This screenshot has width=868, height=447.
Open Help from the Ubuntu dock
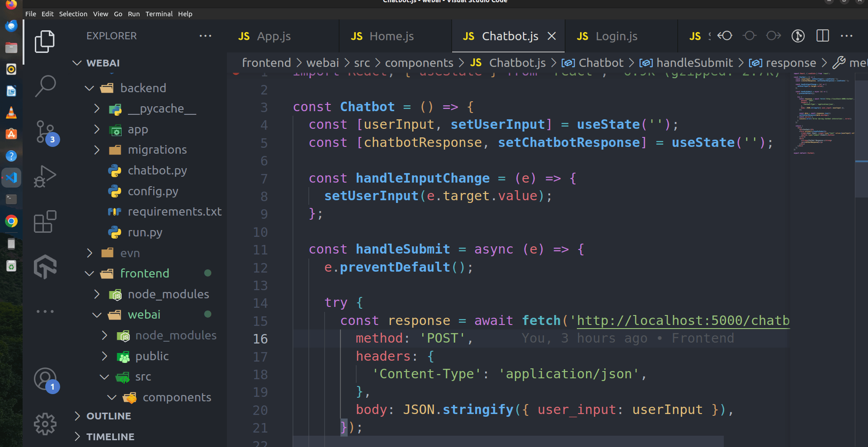[x=11, y=156]
